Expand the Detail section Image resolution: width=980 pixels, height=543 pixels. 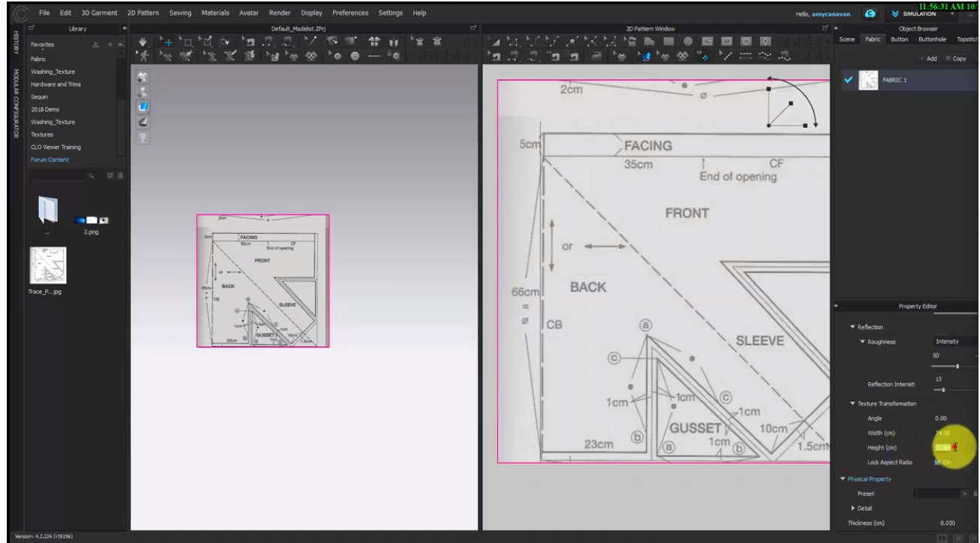tap(852, 508)
